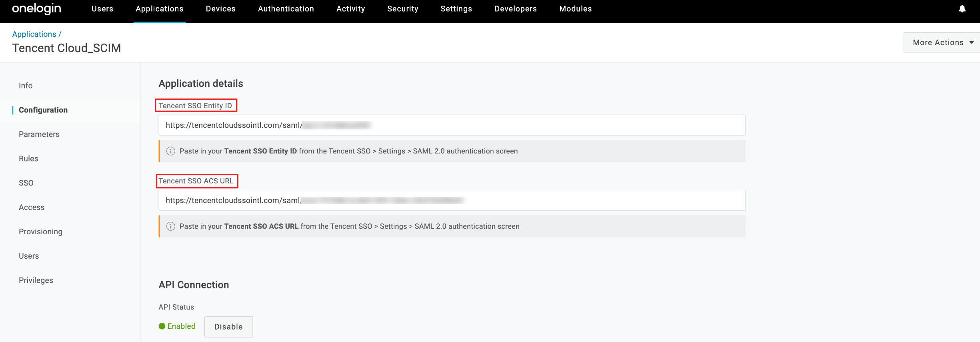Click the green Enabled status dot

pyautogui.click(x=162, y=326)
